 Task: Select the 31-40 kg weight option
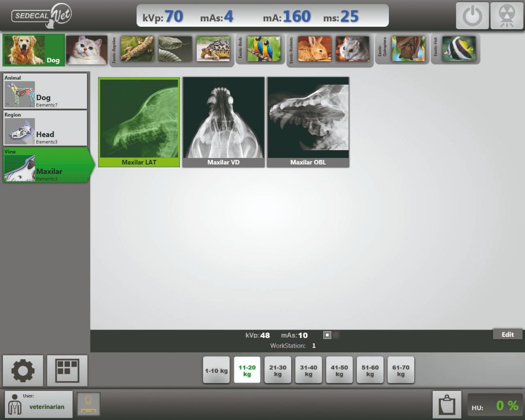tap(308, 370)
